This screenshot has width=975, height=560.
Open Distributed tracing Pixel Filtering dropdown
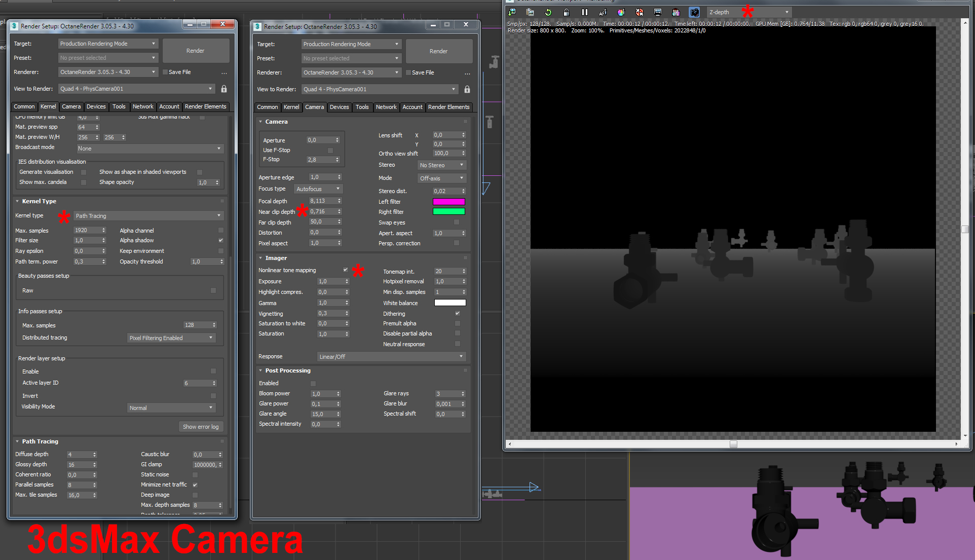[171, 338]
